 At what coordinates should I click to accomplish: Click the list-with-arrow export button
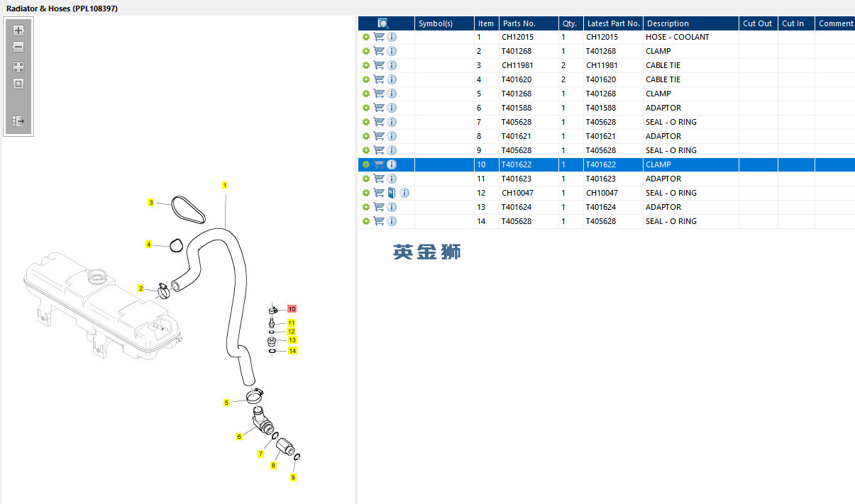18,121
